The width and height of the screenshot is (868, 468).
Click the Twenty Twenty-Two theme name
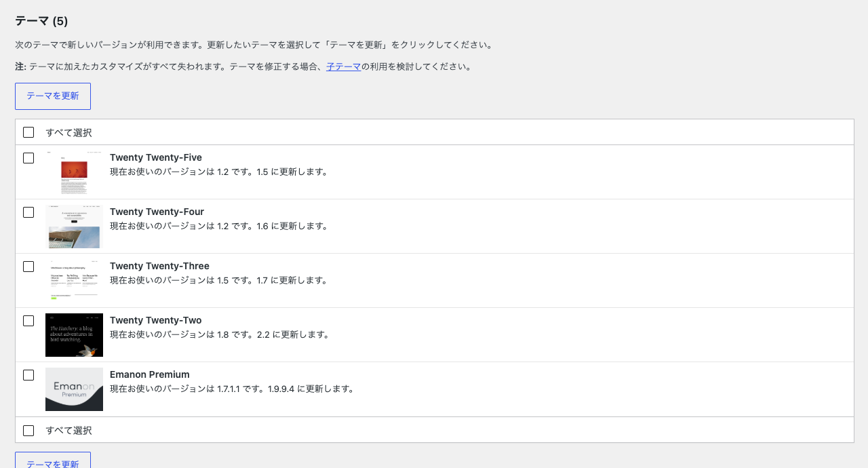[x=155, y=320]
